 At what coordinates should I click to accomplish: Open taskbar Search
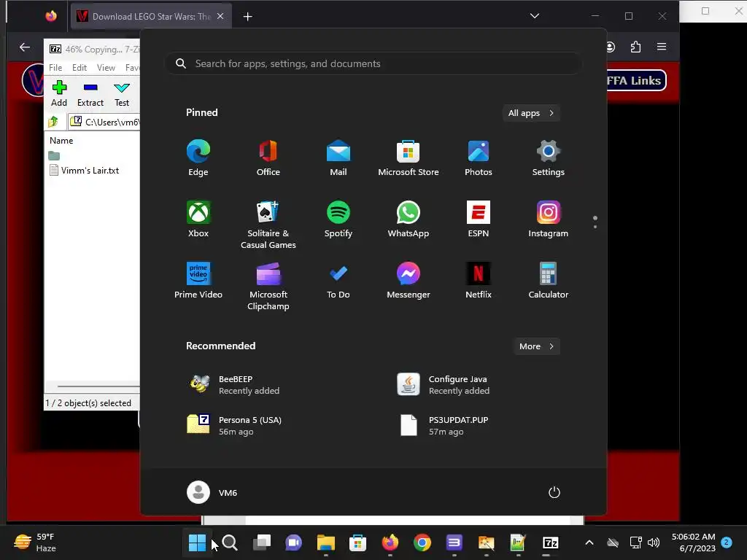coord(230,542)
